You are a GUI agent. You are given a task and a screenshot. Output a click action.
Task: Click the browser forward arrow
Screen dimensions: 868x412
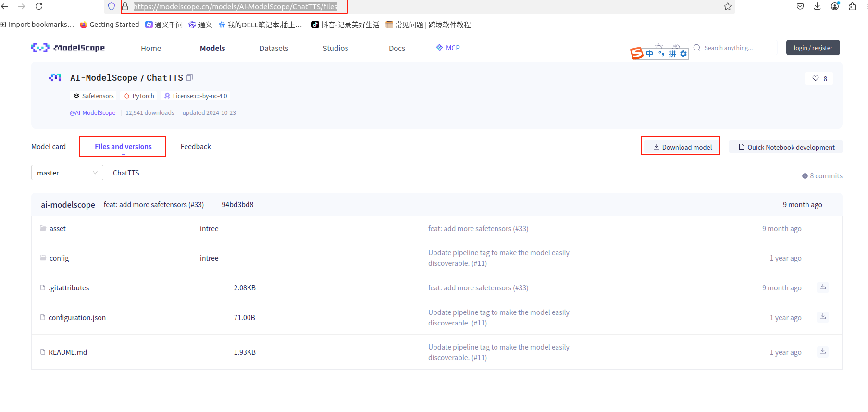[22, 6]
